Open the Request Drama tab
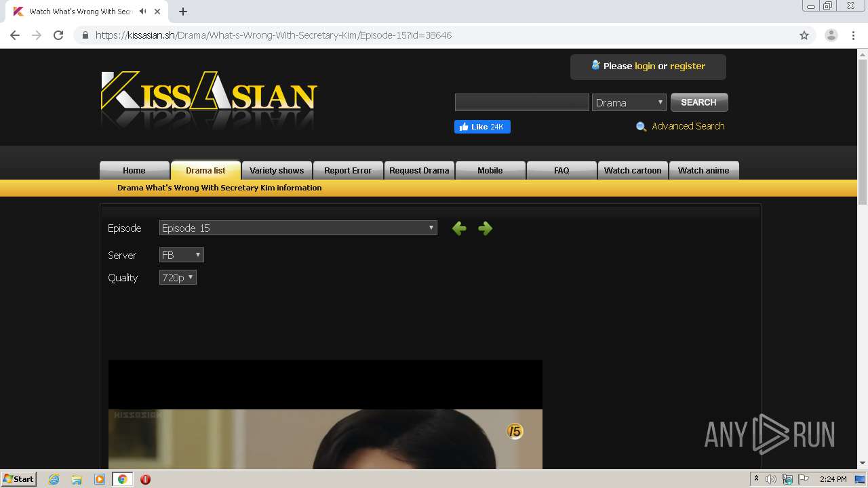The width and height of the screenshot is (868, 488). point(419,170)
